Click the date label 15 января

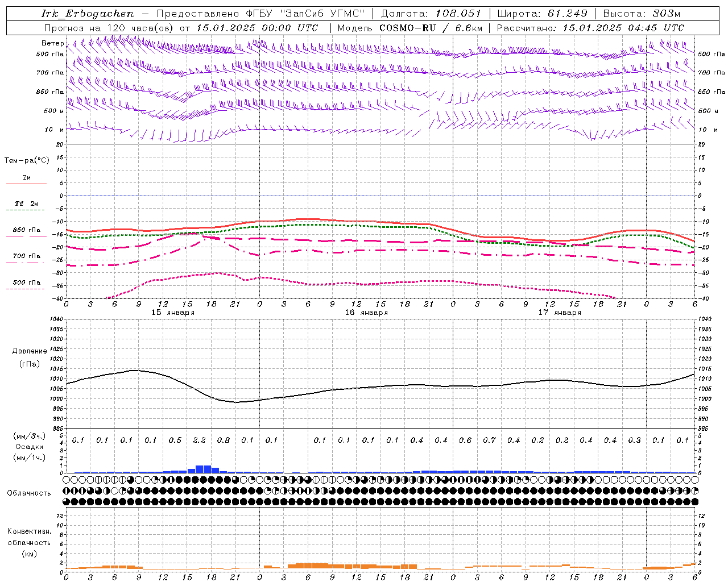[x=173, y=313]
